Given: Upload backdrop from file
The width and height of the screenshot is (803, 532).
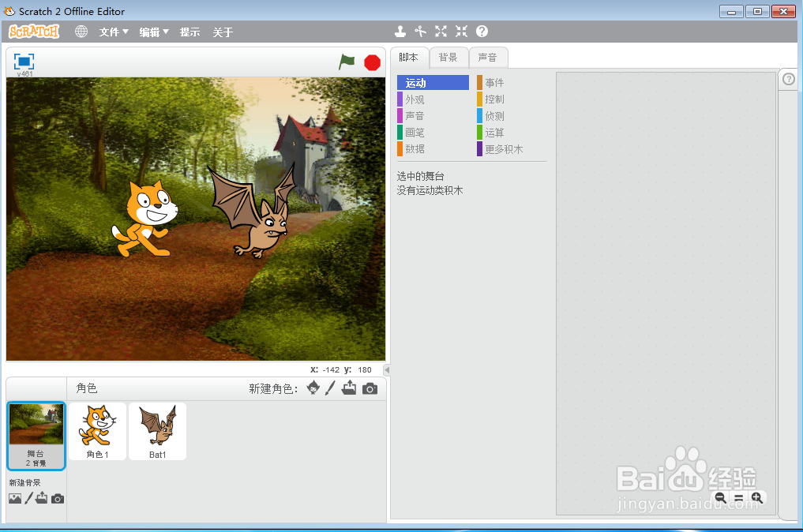Looking at the screenshot, I should 42,498.
